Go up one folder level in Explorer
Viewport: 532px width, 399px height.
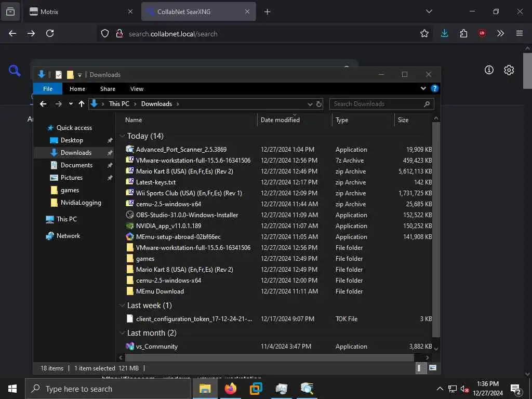point(82,104)
